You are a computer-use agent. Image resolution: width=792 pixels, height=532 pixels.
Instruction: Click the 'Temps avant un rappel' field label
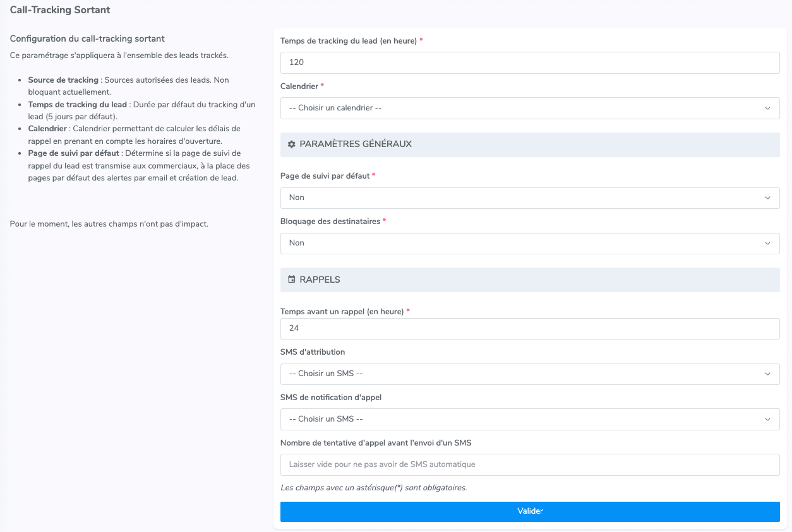tap(342, 312)
